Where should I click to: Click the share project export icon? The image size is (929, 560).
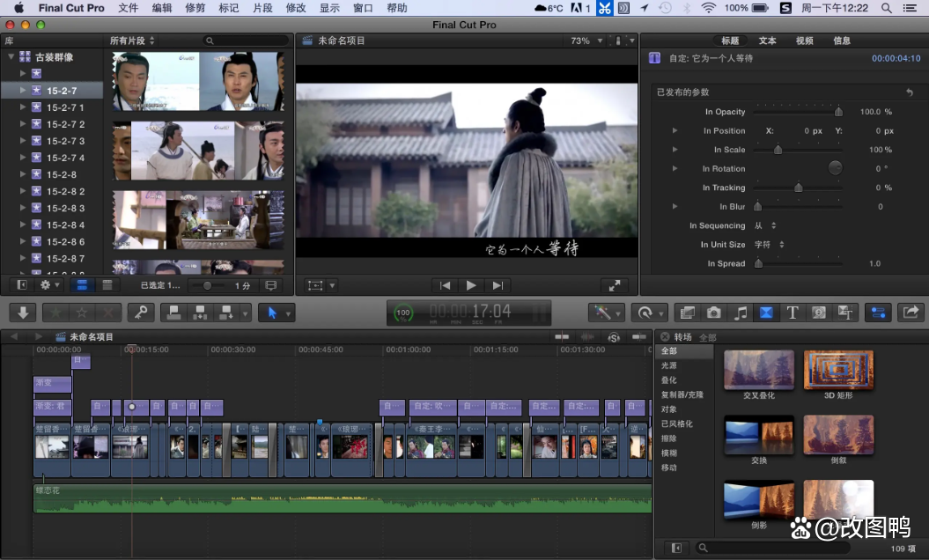click(911, 313)
